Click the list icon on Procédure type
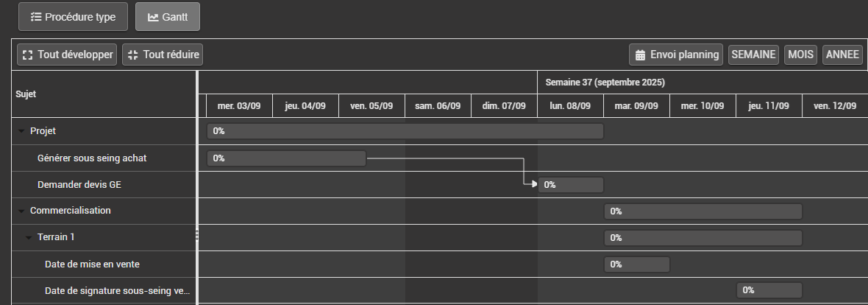The width and height of the screenshot is (868, 305). (x=36, y=17)
